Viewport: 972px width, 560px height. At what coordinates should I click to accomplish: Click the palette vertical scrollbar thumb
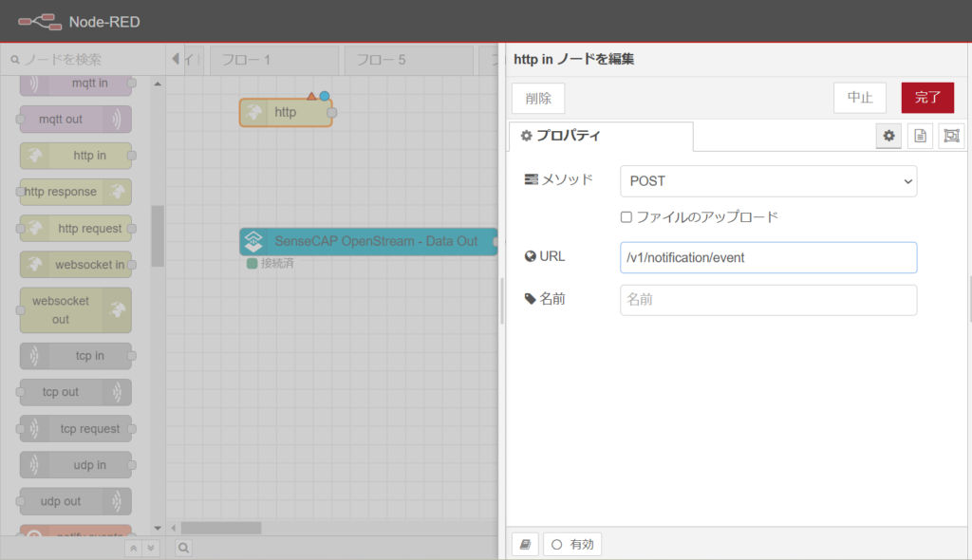click(159, 235)
